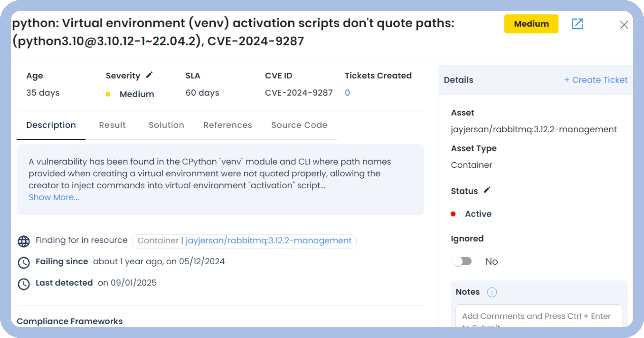Click the Create Ticket button
The height and width of the screenshot is (338, 644).
pos(596,80)
